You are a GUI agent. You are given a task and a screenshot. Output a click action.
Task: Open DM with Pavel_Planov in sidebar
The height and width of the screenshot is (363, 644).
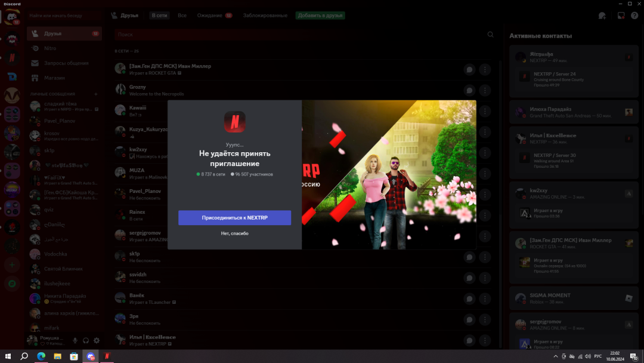pos(64,121)
